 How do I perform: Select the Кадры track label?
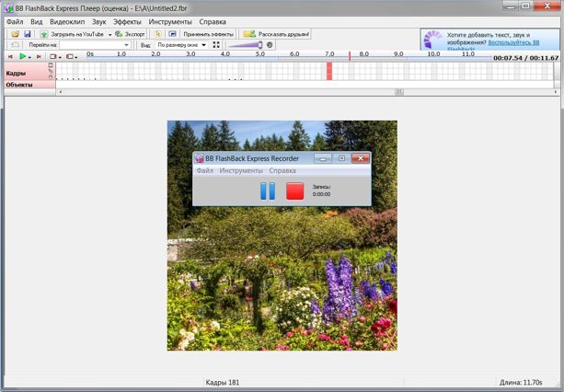tap(16, 73)
